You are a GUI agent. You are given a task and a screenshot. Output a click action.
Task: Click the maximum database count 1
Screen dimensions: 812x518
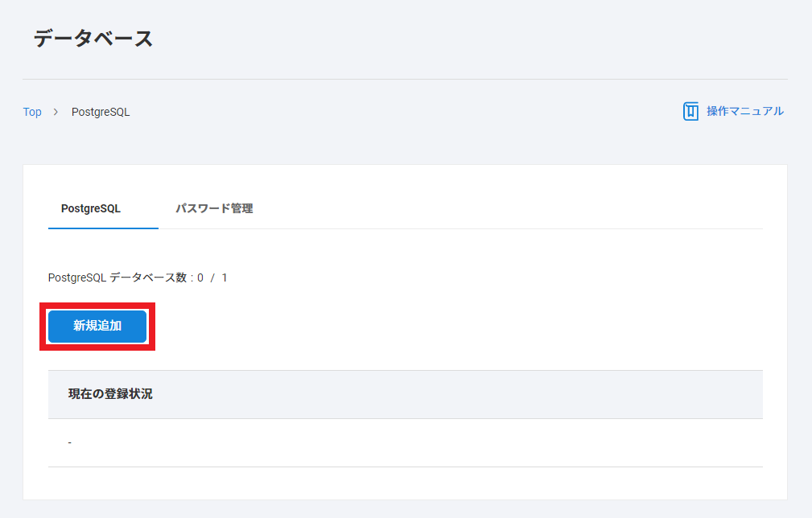pyautogui.click(x=225, y=277)
